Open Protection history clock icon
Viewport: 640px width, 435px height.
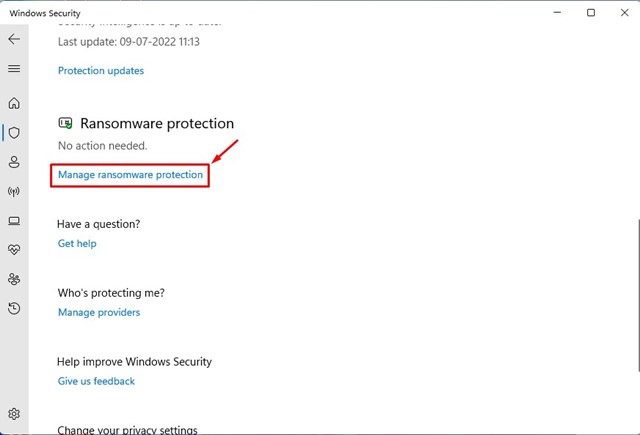[x=14, y=308]
